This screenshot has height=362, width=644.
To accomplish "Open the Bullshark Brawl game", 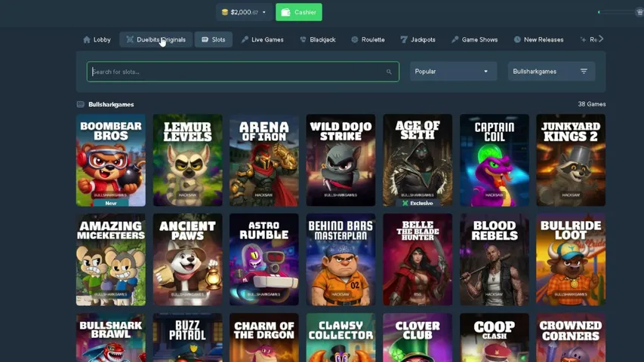I will 111,338.
